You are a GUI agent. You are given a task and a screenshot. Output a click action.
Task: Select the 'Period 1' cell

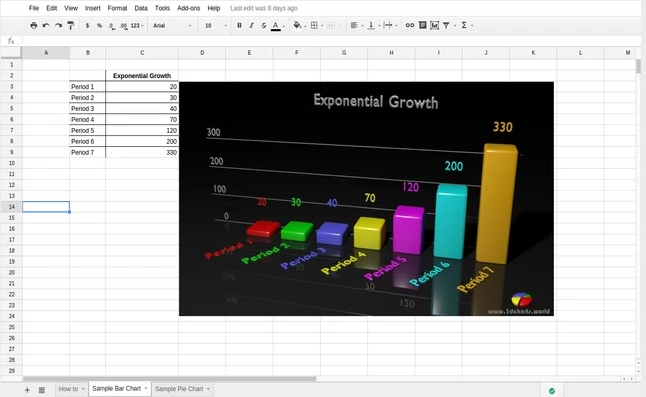(x=87, y=86)
